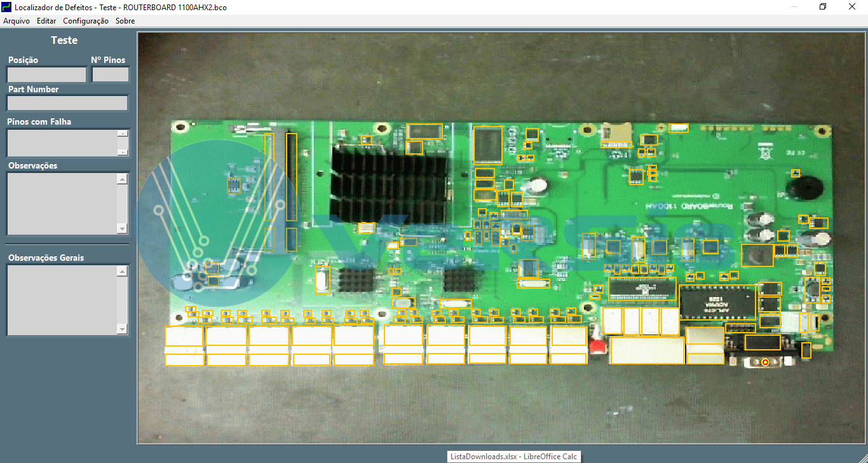Select the wide chip box directly above the heatsink
868x463 pixels.
tap(424, 132)
